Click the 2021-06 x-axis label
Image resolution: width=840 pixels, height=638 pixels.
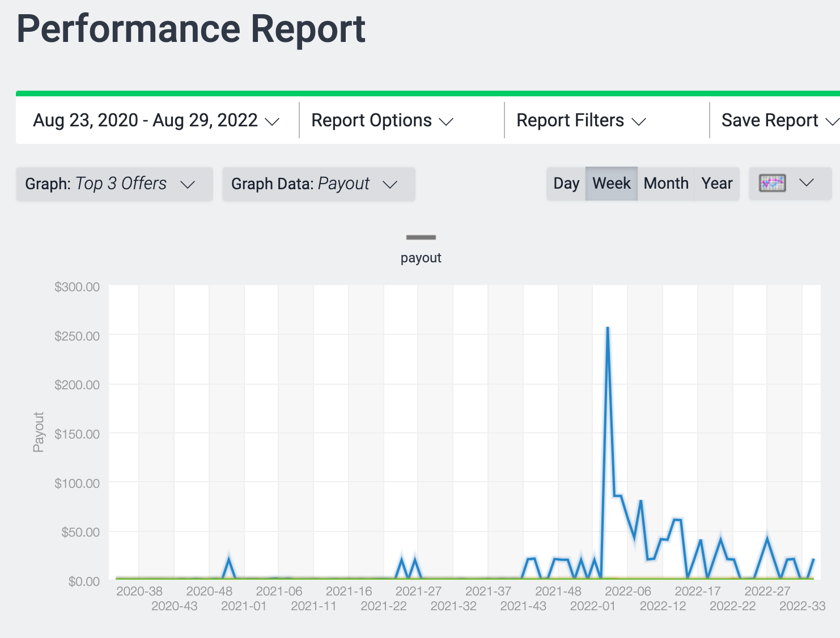coord(279,592)
